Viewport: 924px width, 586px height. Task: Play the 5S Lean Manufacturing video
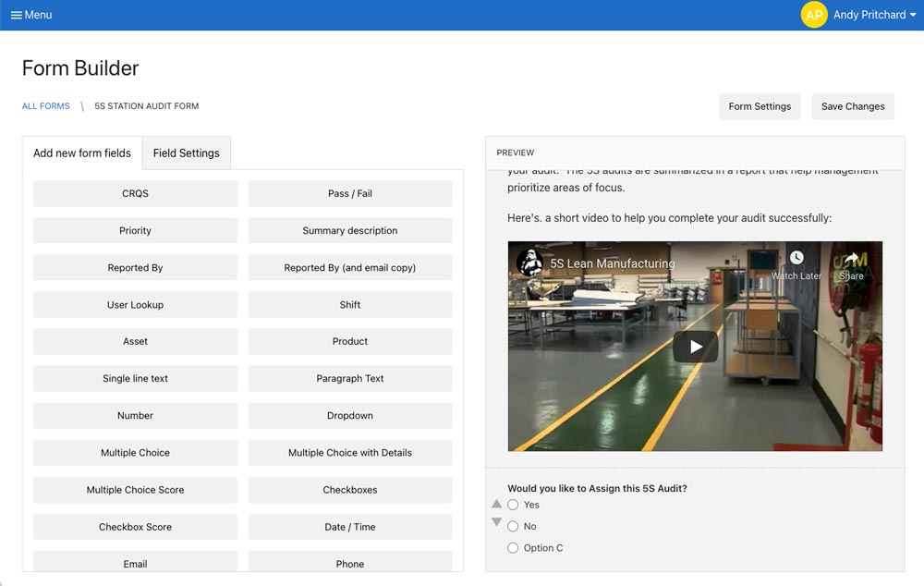click(695, 347)
